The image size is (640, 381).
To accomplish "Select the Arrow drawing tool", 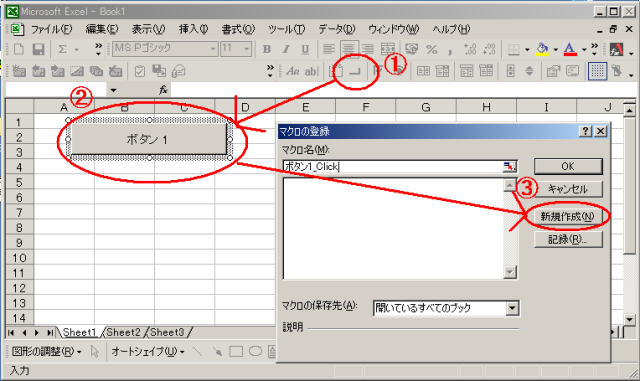I will click(x=217, y=351).
